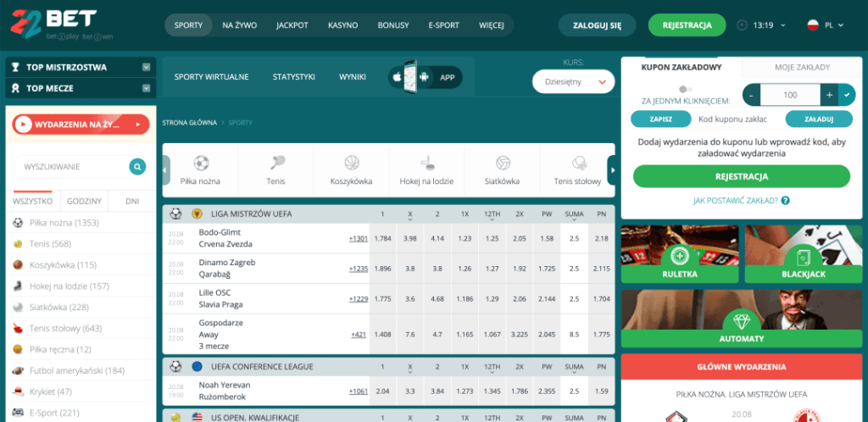
Task: Click the header Rejestracja button
Action: (687, 25)
